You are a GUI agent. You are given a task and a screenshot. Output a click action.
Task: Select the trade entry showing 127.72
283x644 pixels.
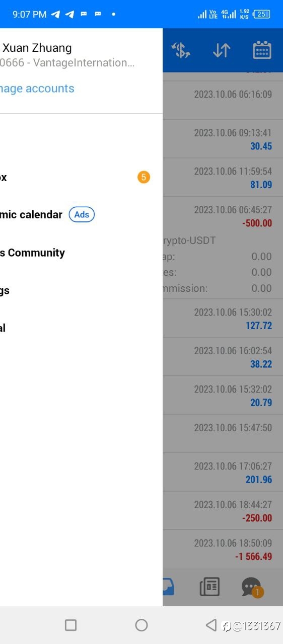coord(223,318)
